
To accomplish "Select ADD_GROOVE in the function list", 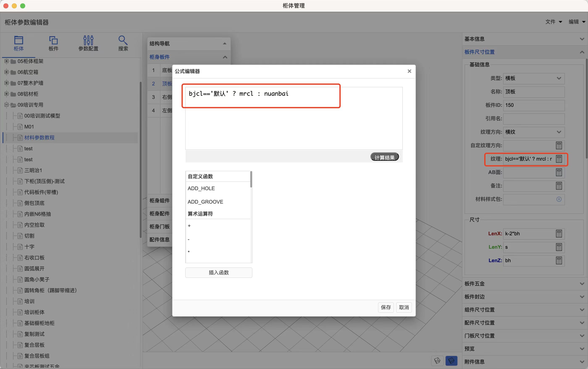I will [x=205, y=202].
